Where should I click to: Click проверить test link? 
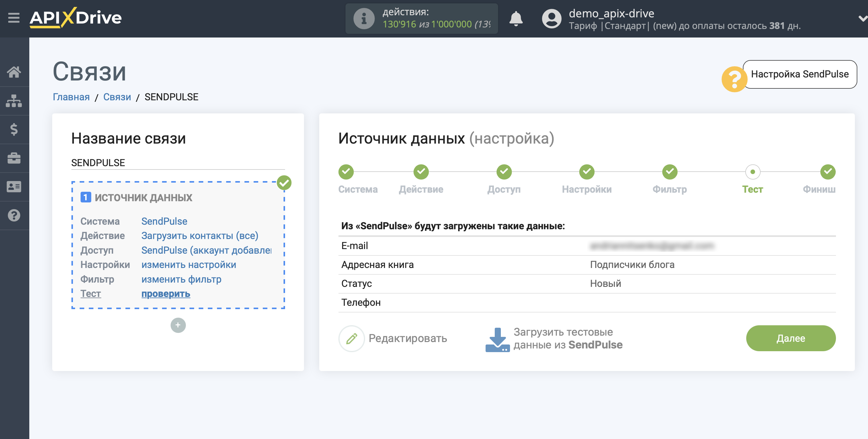click(x=166, y=294)
